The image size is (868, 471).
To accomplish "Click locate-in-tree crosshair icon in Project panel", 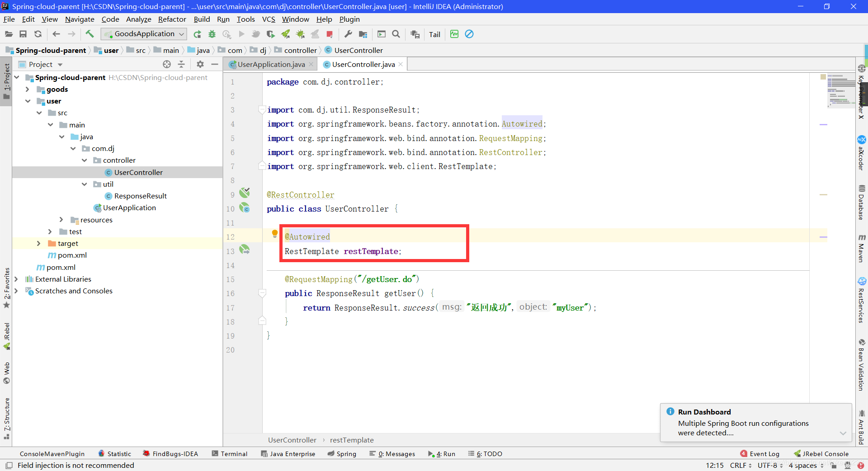I will pyautogui.click(x=167, y=64).
